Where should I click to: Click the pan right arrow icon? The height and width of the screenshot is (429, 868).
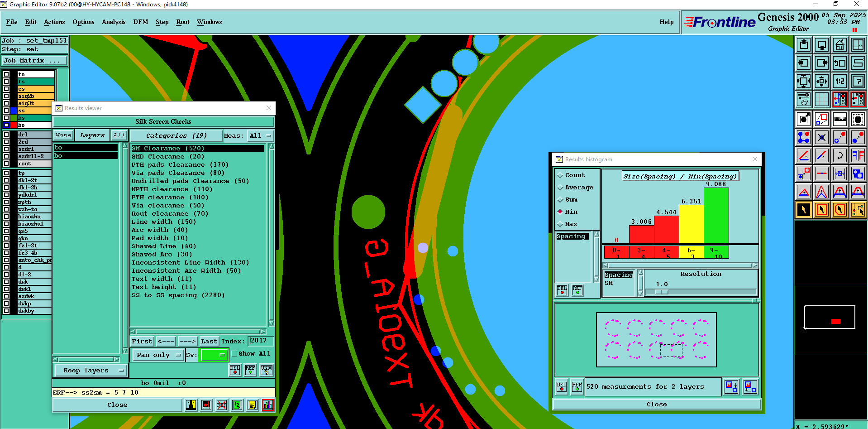click(822, 63)
